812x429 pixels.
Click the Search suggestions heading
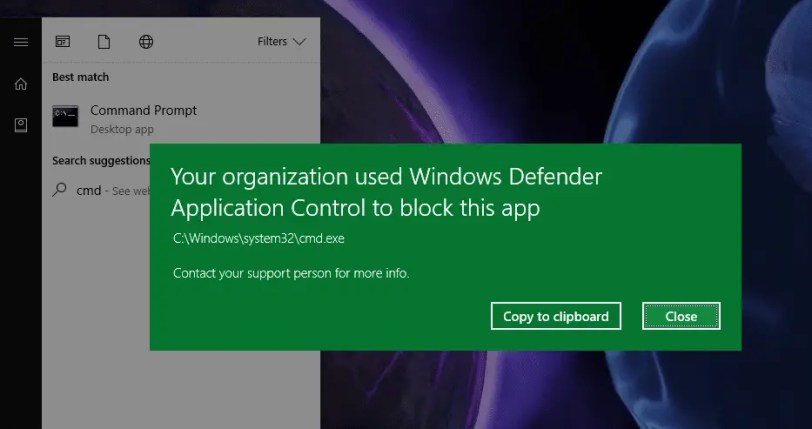pos(101,161)
